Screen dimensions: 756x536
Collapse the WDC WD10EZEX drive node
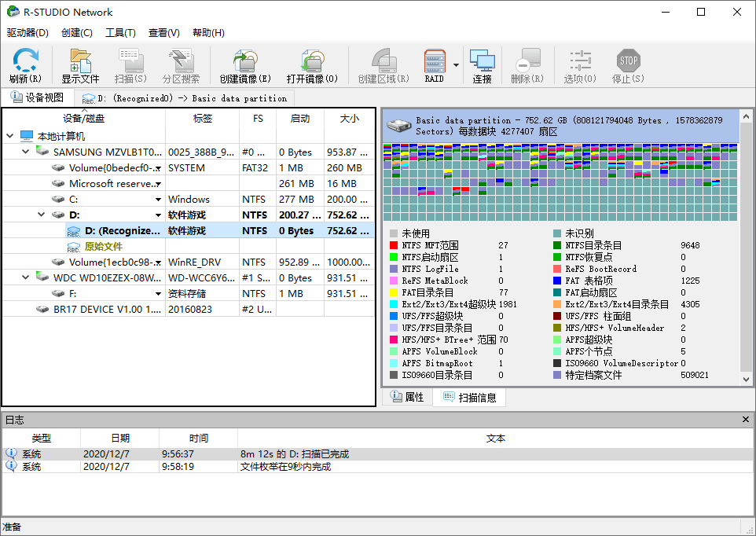(26, 277)
